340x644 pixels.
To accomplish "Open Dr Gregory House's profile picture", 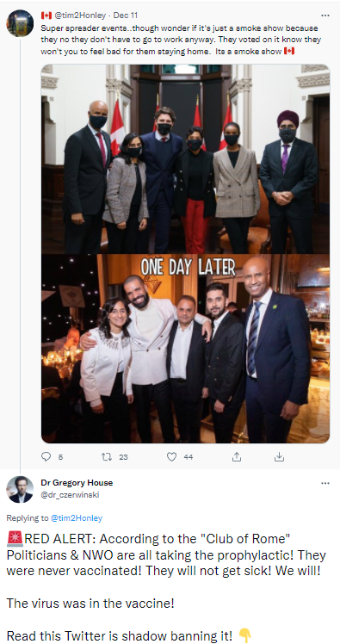I will (x=20, y=490).
